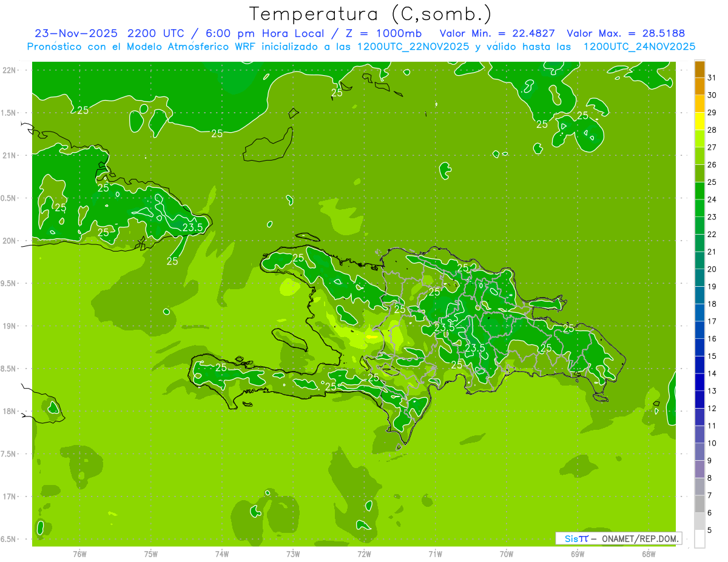Click the '69W' longitude axis label
This screenshot has height=562, width=728.
578,554
